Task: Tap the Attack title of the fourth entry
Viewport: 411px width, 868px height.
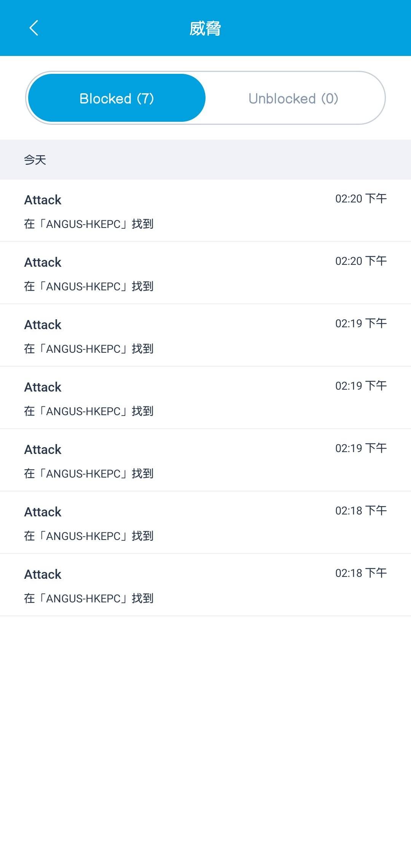Action: [43, 387]
